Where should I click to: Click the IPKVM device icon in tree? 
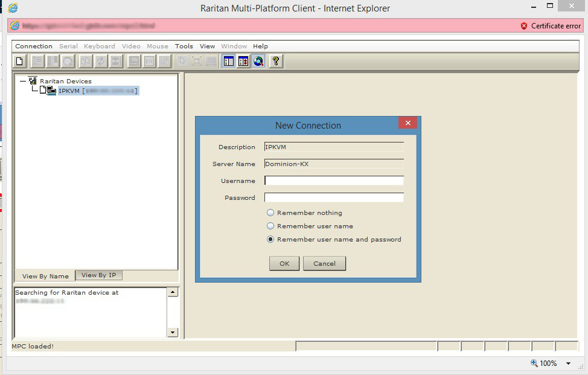tap(51, 91)
